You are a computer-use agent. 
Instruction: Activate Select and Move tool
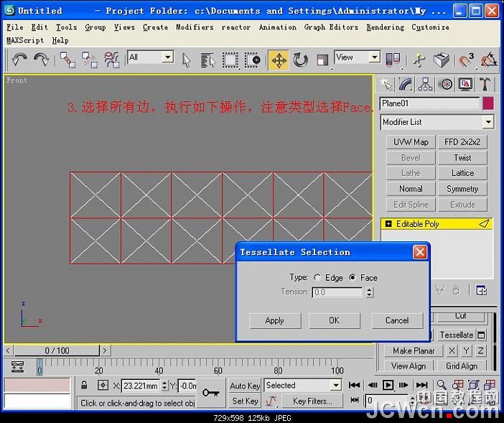tap(279, 60)
